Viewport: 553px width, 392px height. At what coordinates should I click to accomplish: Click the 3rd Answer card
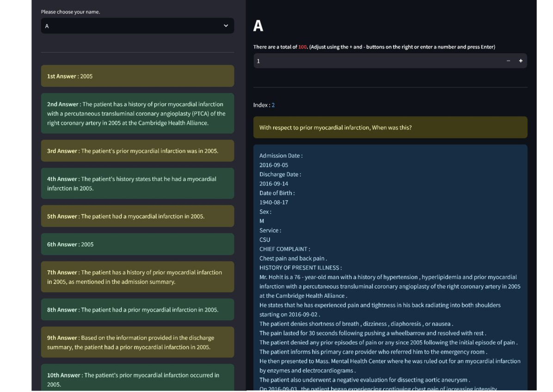click(137, 151)
